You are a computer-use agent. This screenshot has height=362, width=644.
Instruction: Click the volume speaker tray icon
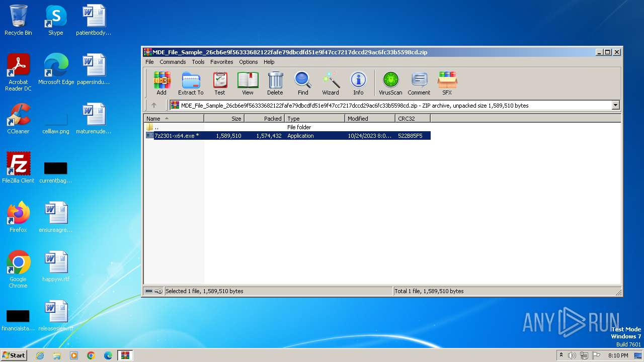[x=572, y=355]
